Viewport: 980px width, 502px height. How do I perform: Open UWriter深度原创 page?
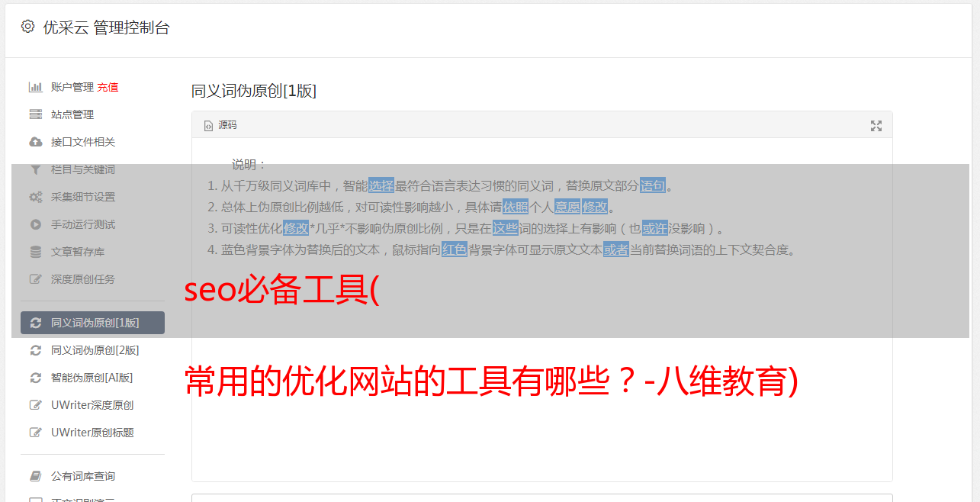93,405
